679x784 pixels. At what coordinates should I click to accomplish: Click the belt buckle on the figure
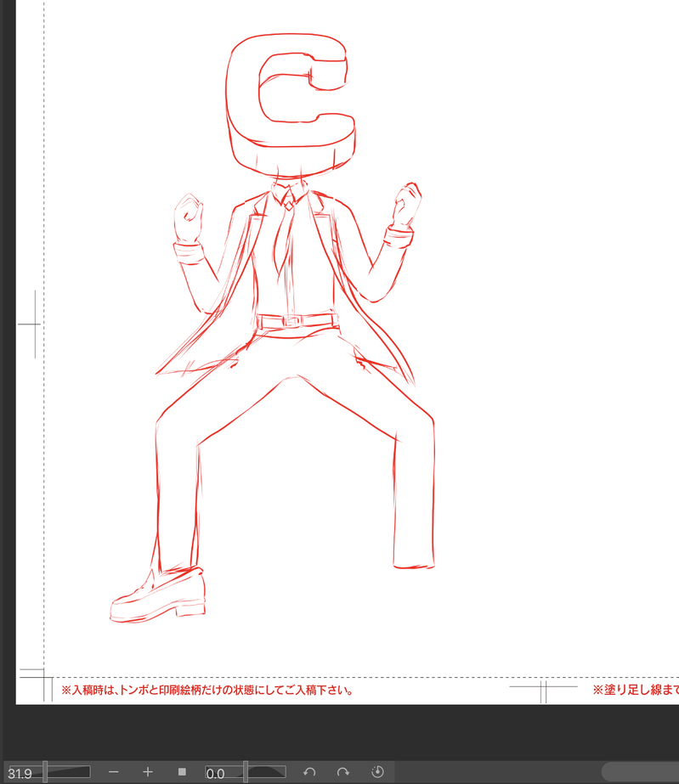coord(291,321)
